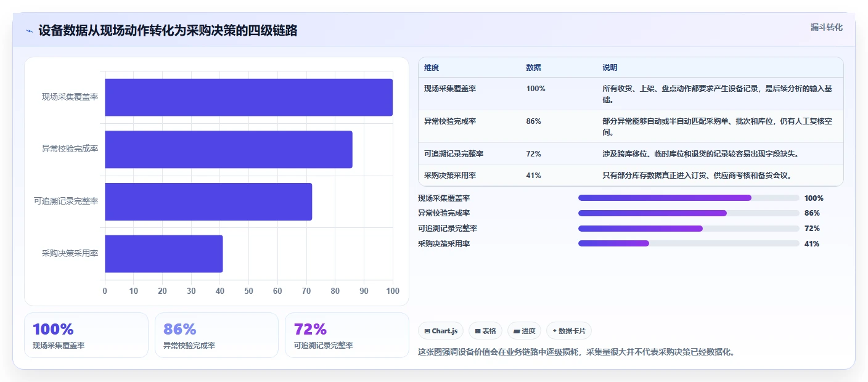This screenshot has width=868, height=382.
Task: Click the 72% 可追溯记录完整率 data card
Action: [347, 335]
